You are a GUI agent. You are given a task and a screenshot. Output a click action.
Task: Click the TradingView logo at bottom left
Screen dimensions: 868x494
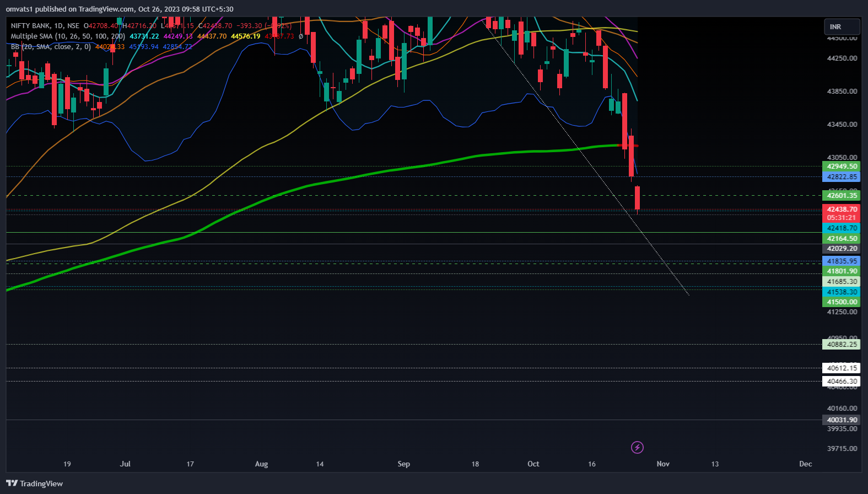coord(34,484)
